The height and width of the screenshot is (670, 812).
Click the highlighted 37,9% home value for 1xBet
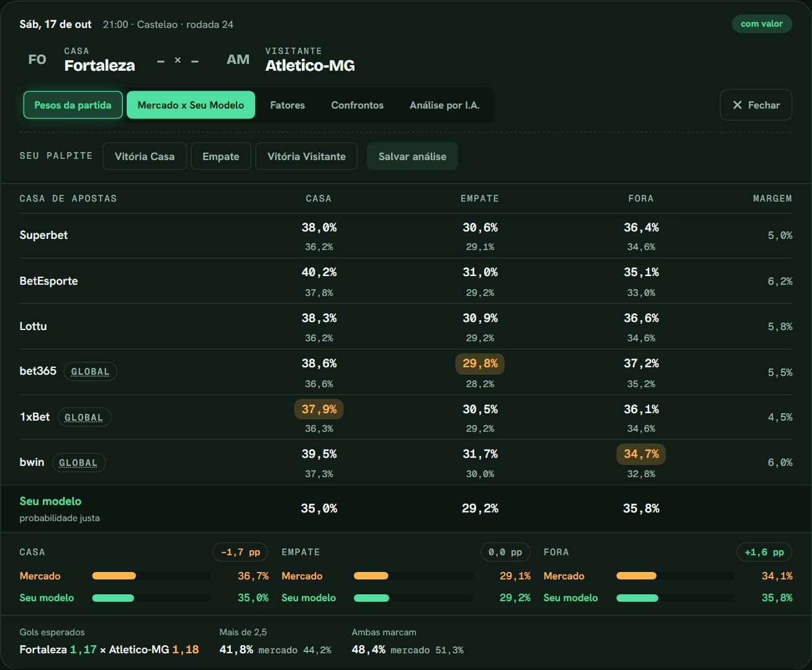coord(319,409)
